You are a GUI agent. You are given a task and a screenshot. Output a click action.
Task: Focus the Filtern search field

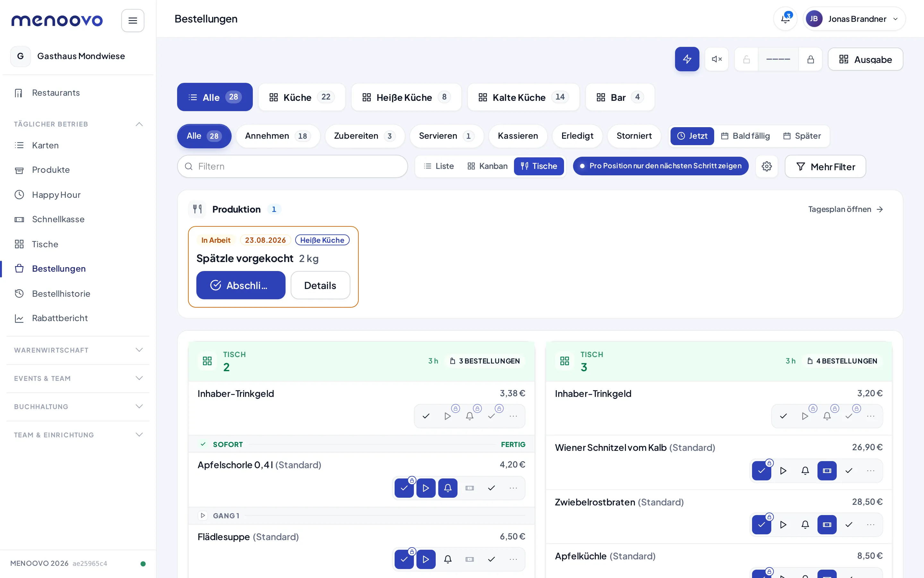tap(293, 166)
